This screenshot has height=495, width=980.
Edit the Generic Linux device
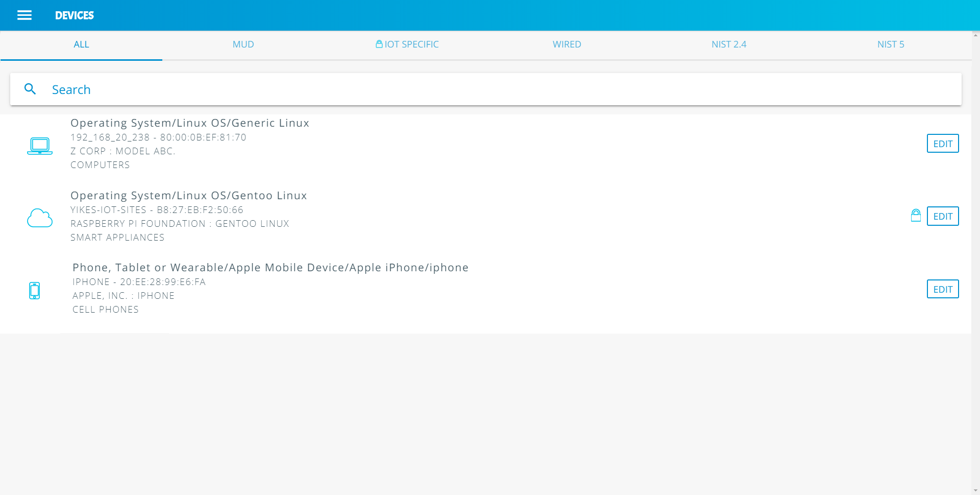(943, 144)
